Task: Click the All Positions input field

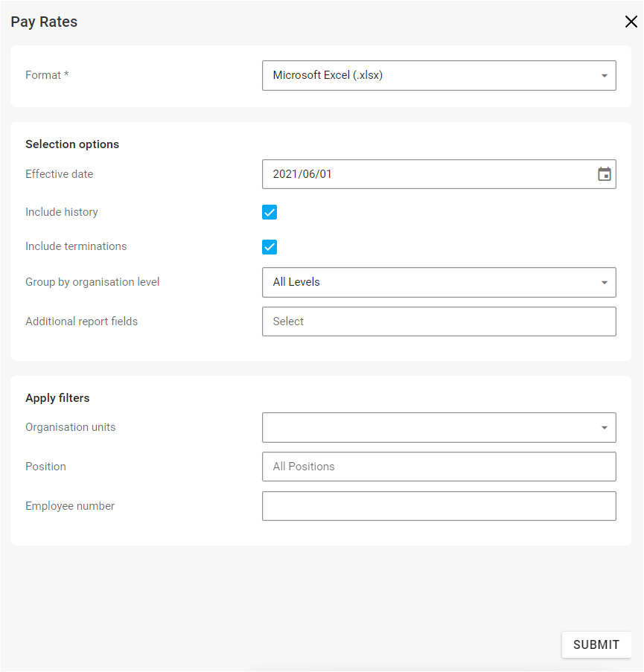Action: coord(439,467)
